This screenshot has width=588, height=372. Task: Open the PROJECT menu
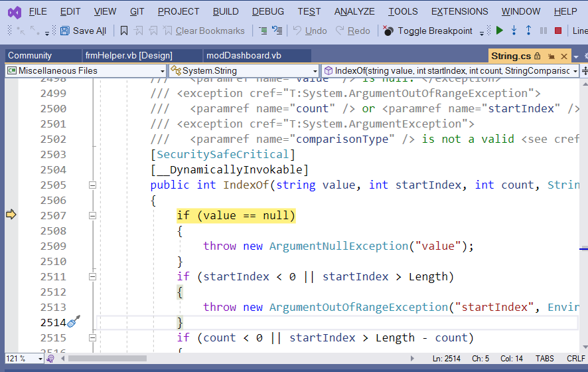pos(179,12)
